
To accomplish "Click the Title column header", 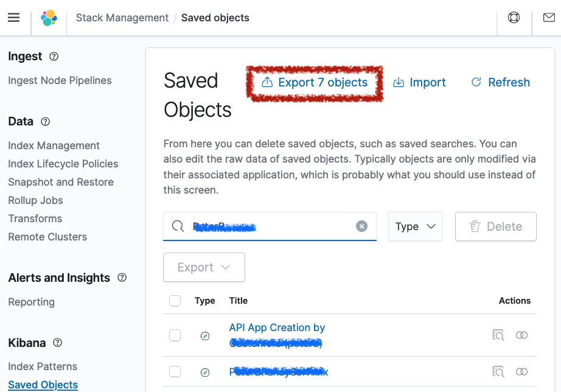I will (239, 301).
